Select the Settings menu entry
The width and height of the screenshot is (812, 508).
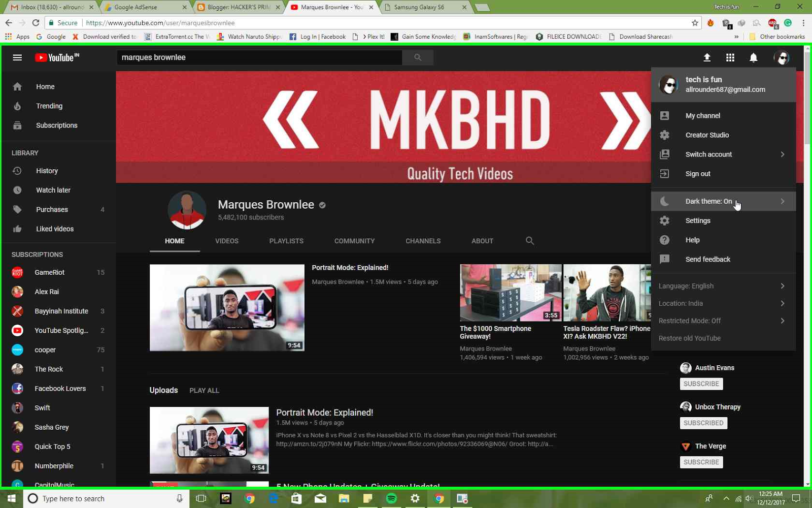(x=723, y=220)
